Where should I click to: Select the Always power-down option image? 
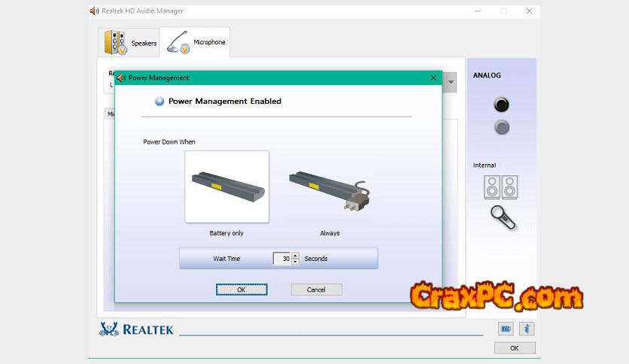pos(330,190)
